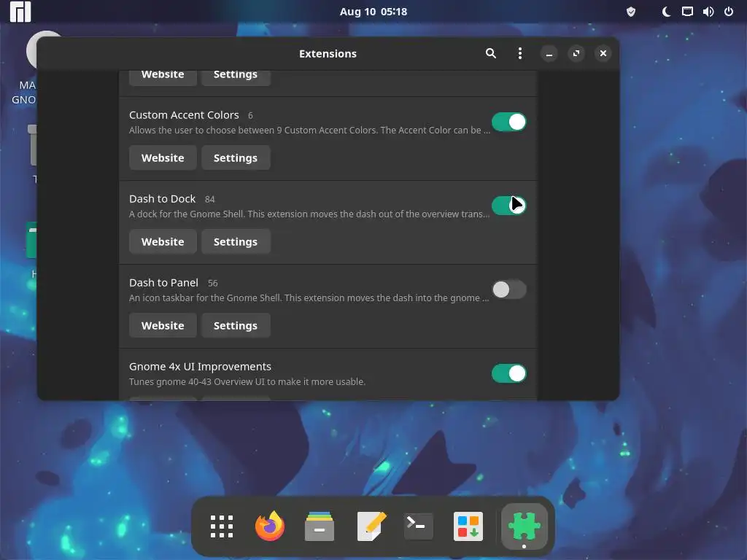Image resolution: width=747 pixels, height=560 pixels.
Task: Click version number 84 beside Dash to Dock
Action: [x=209, y=199]
